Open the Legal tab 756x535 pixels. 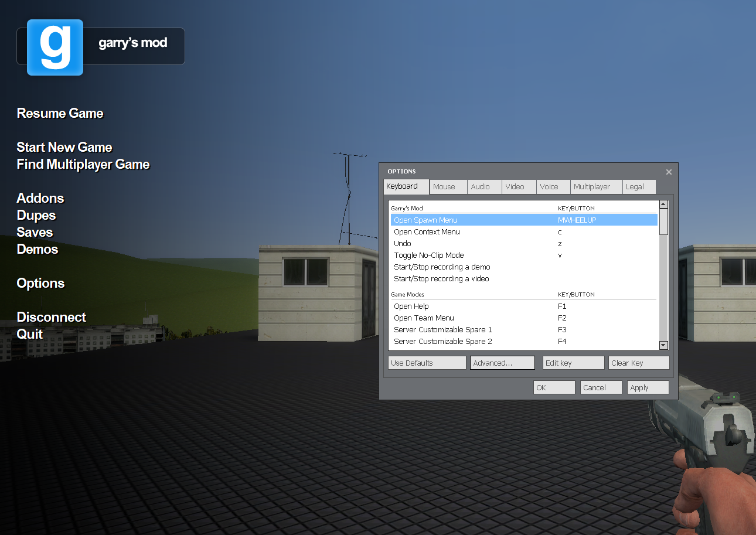tap(639, 187)
